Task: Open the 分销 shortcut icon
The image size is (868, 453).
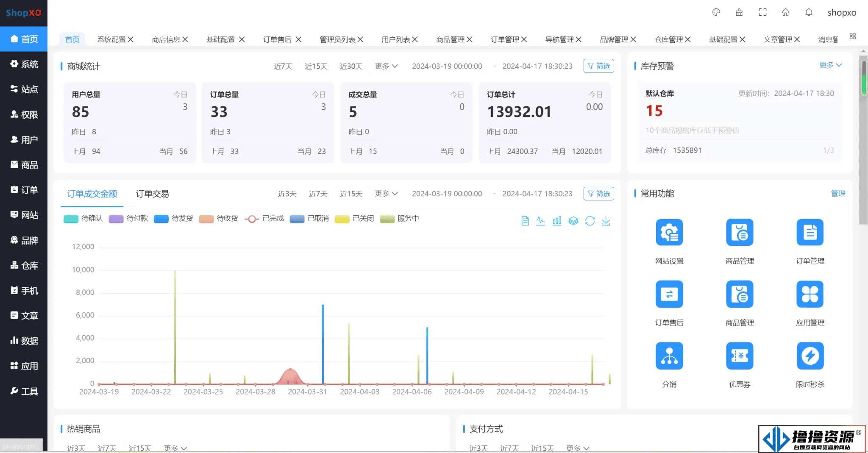Action: coord(669,356)
